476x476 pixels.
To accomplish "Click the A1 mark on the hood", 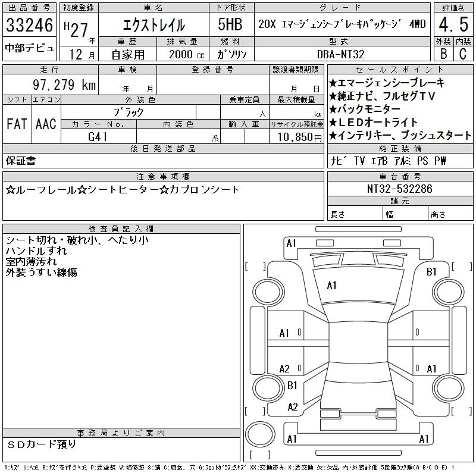I will click(331, 286).
